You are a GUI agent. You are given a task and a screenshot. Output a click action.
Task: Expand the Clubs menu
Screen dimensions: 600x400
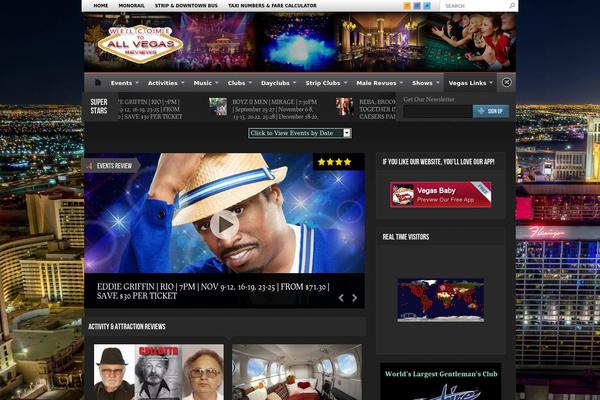(x=240, y=83)
